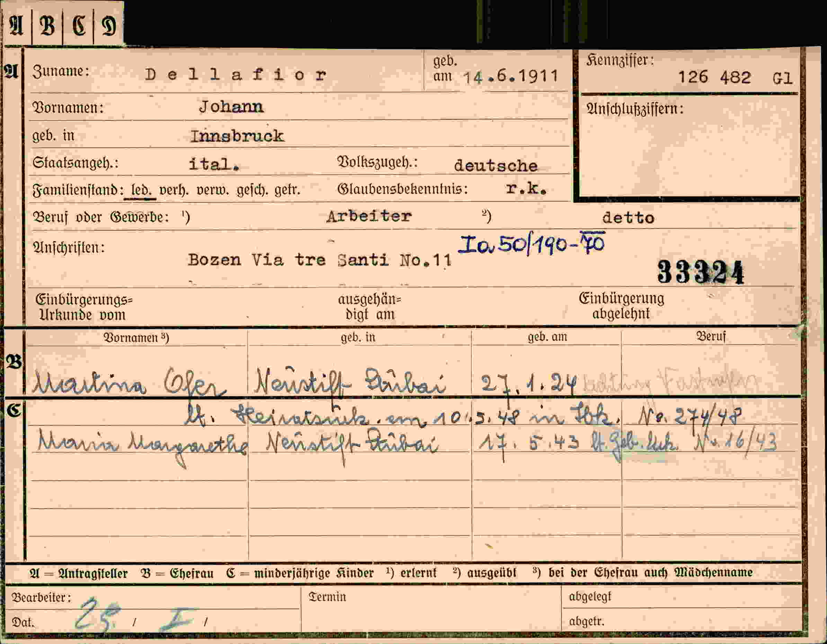Click the 'abgelegt' label
827x644 pixels.
(x=590, y=597)
